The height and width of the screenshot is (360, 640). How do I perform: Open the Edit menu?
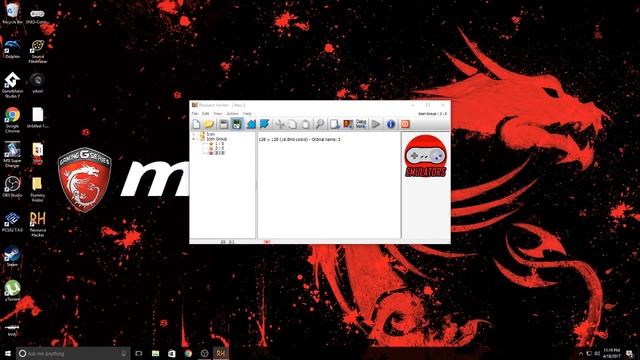coord(206,113)
